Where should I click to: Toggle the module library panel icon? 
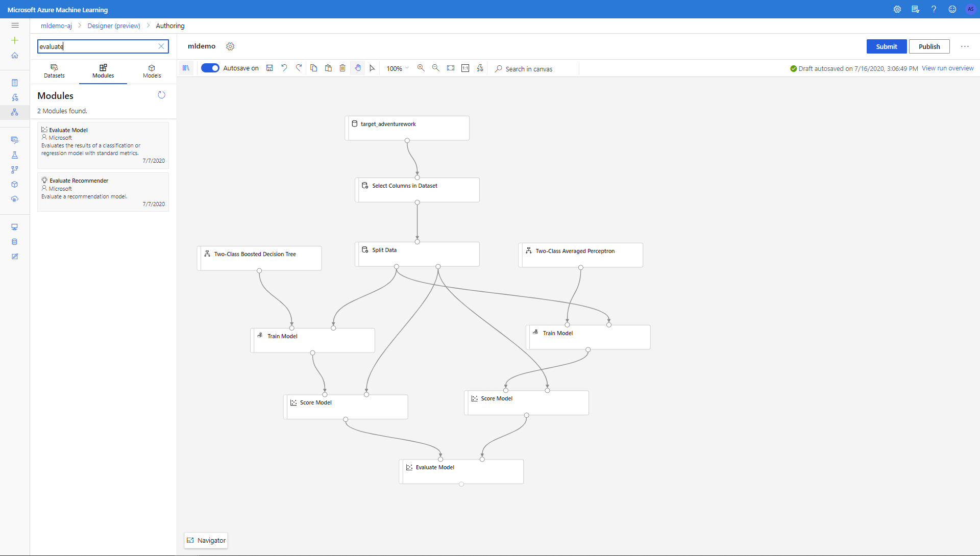(x=186, y=68)
